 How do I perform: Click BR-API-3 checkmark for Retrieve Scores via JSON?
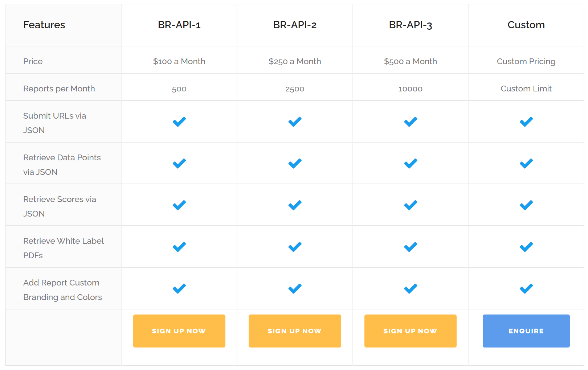click(411, 205)
